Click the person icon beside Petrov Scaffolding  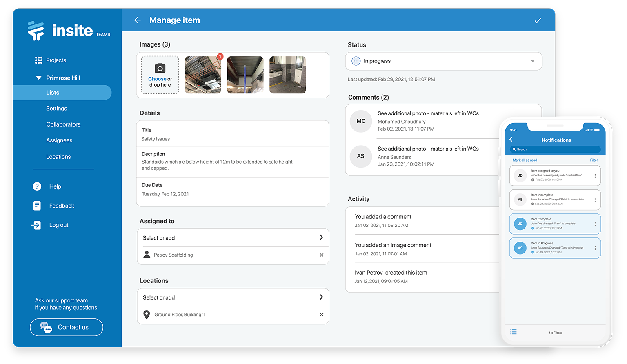pyautogui.click(x=147, y=255)
